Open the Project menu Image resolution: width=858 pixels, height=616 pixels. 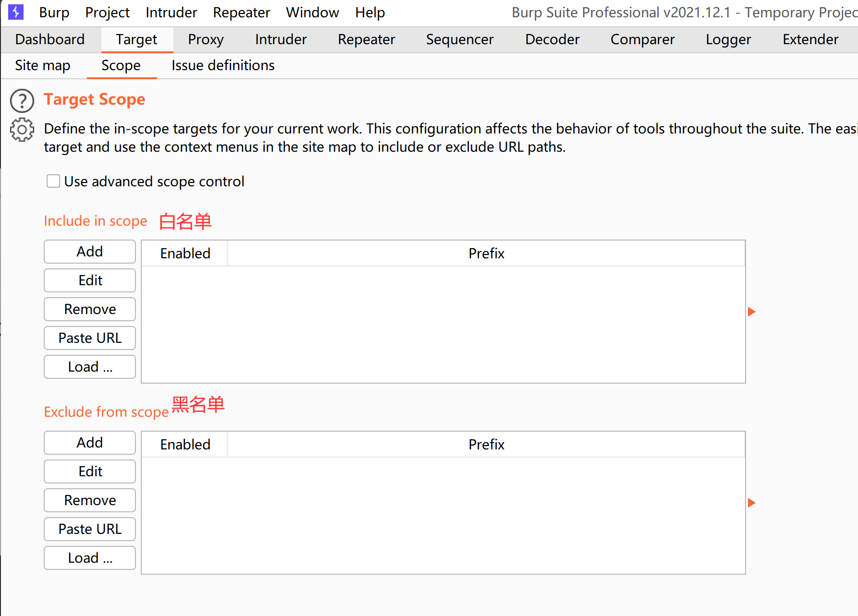point(107,12)
